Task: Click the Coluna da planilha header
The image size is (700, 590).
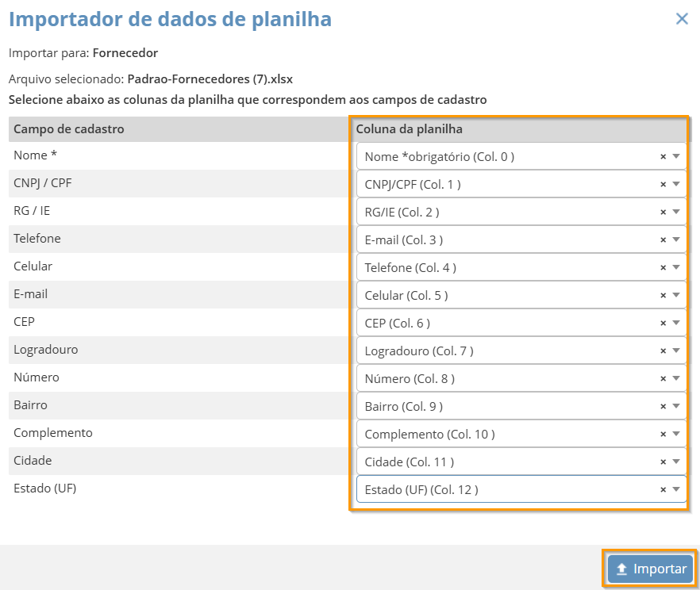Action: pyautogui.click(x=410, y=129)
